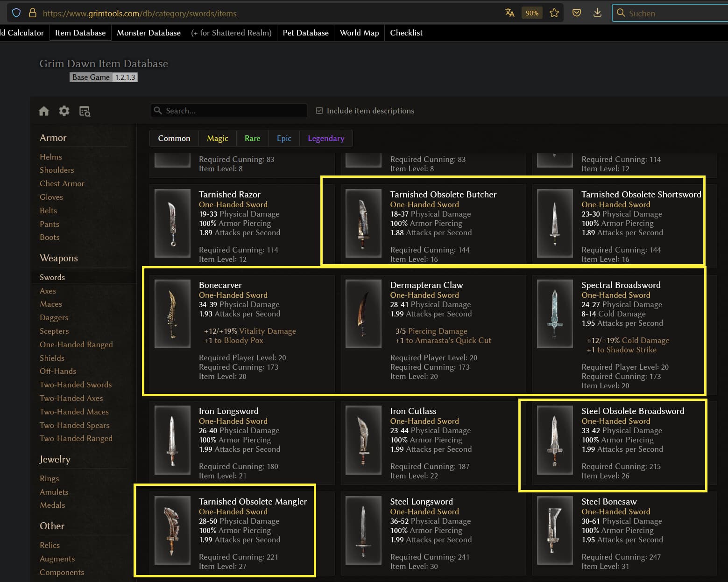This screenshot has height=582, width=728.
Task: Click the Base Game version badge
Action: (104, 77)
